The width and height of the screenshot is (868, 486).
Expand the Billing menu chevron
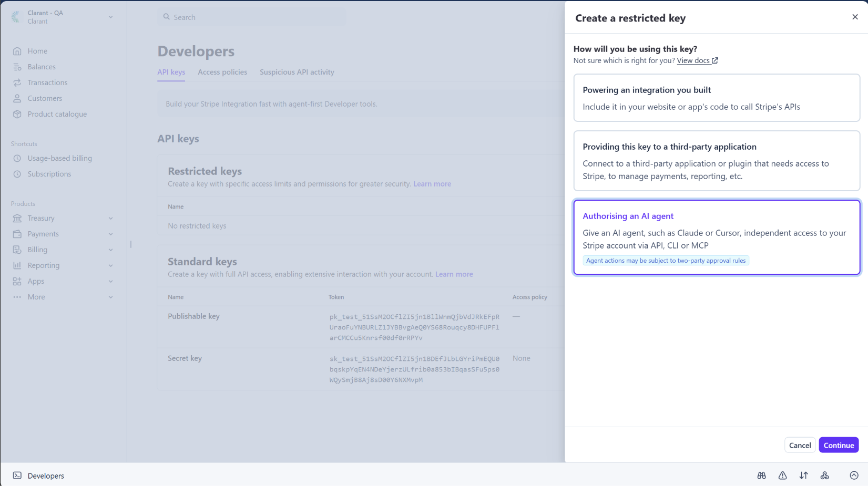[111, 250]
